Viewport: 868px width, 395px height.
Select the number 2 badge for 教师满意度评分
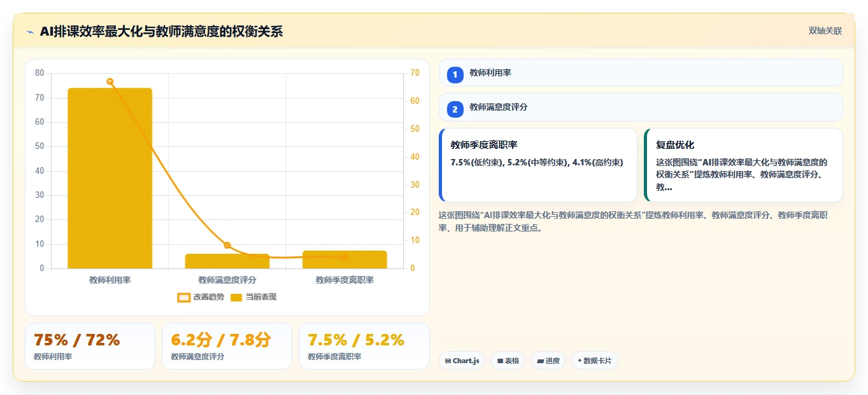pos(455,109)
